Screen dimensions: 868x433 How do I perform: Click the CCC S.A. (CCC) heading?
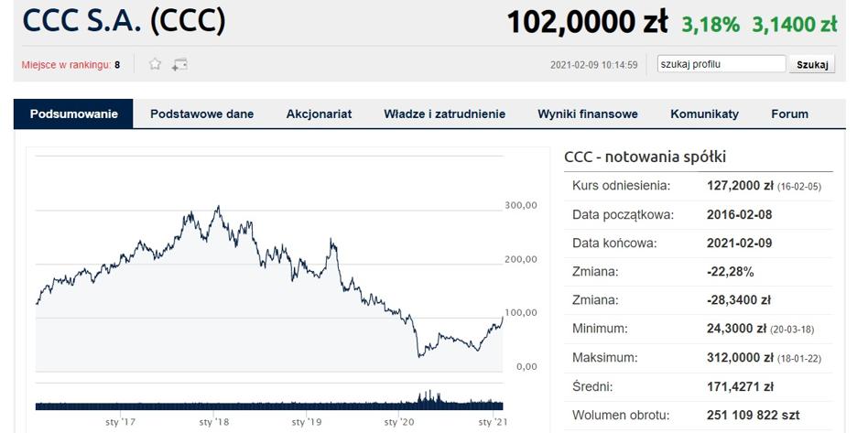click(123, 21)
